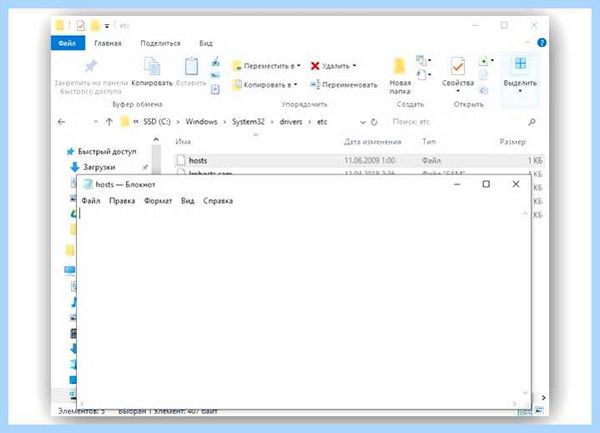Click the properties icon in the quick access toolbar

(80, 26)
